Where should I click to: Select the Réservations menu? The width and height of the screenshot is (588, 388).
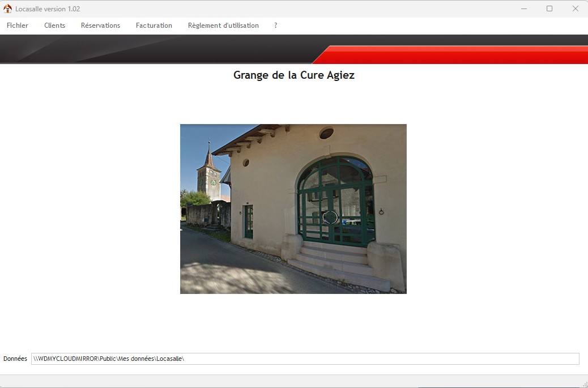[x=100, y=25]
